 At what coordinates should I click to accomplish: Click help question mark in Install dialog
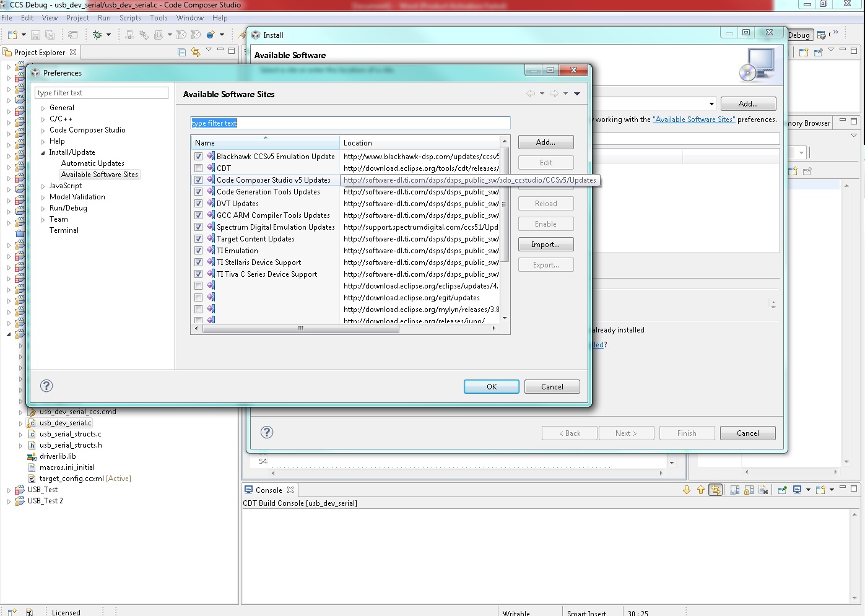(267, 432)
